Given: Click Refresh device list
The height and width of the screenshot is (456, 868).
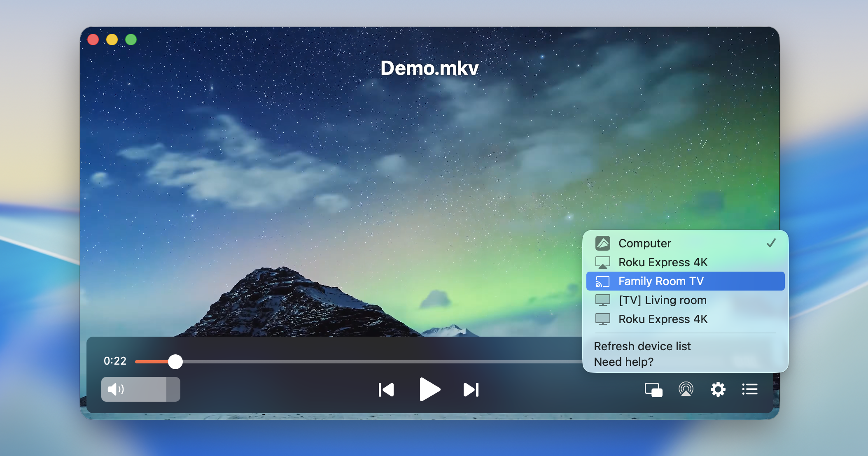Looking at the screenshot, I should click(642, 346).
